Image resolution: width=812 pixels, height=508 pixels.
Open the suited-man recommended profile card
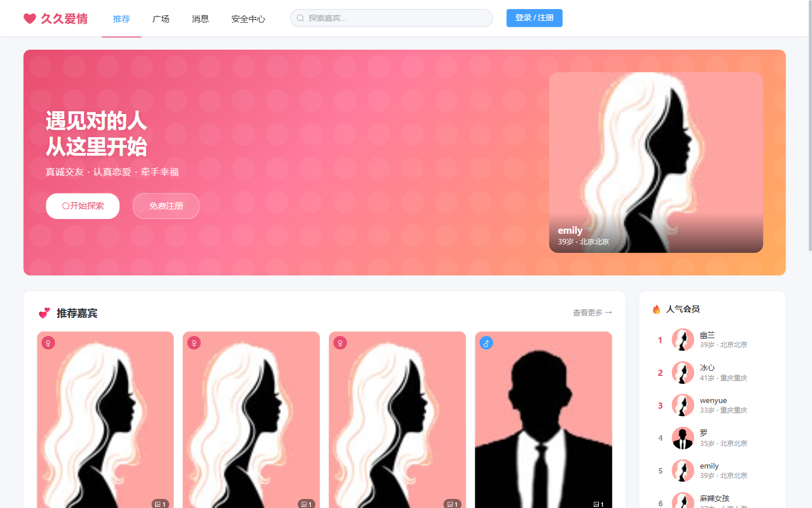(544, 420)
